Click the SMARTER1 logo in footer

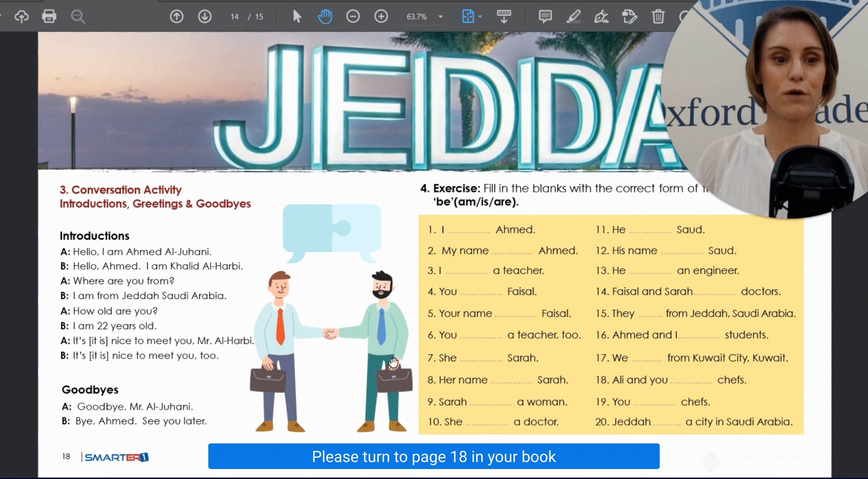[x=116, y=457]
